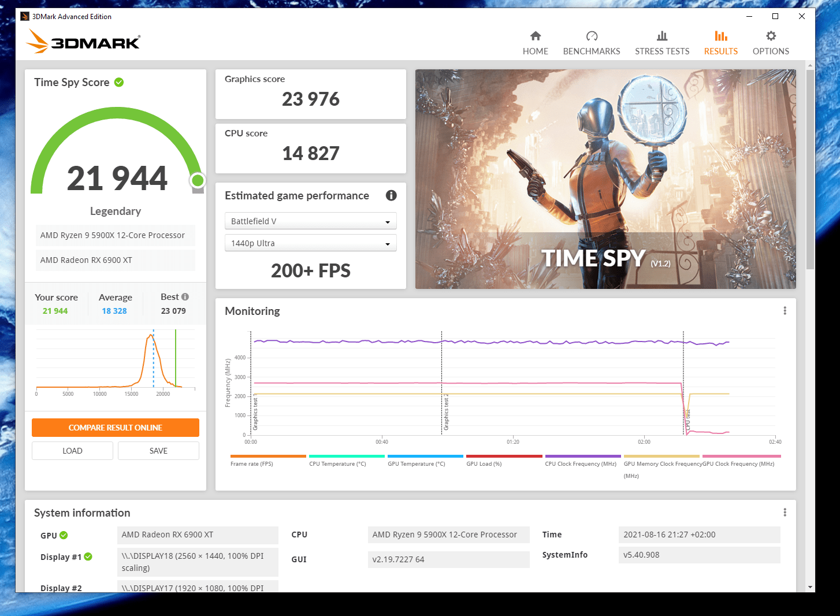The height and width of the screenshot is (616, 840).
Task: Click the Time value 2021-08-16 21:27
Action: coord(700,535)
